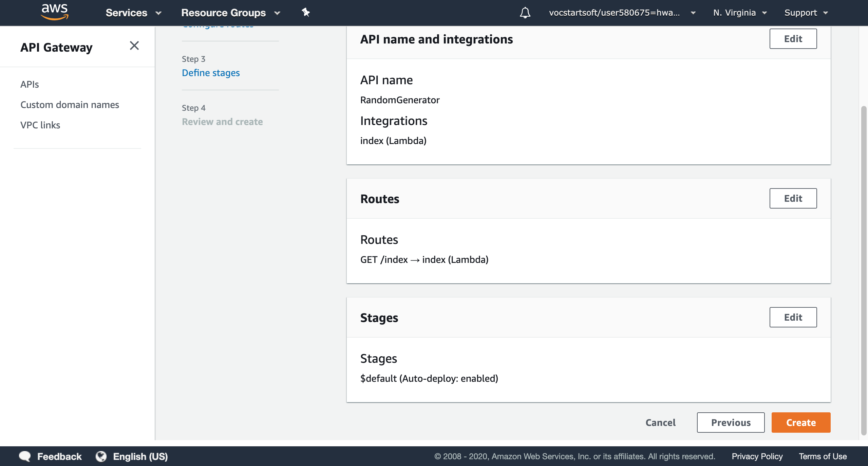Edit API name and integrations
This screenshot has height=466, width=868.
click(x=793, y=39)
